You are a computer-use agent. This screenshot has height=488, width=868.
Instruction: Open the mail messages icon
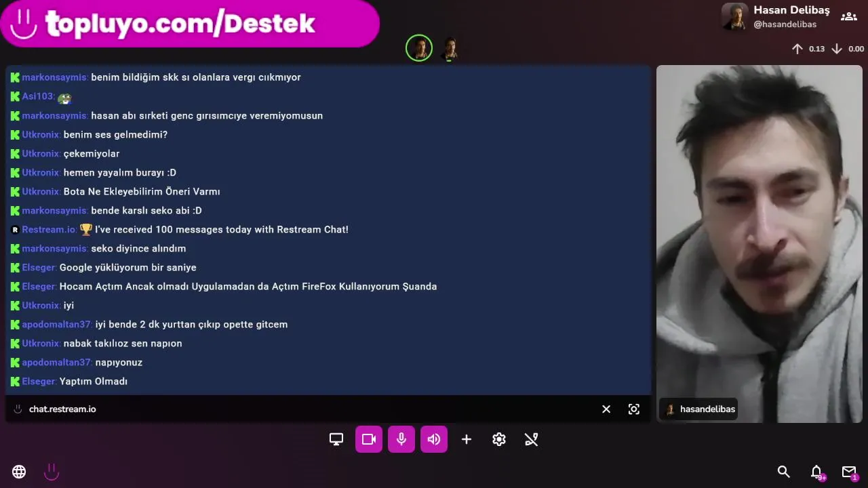pos(849,472)
